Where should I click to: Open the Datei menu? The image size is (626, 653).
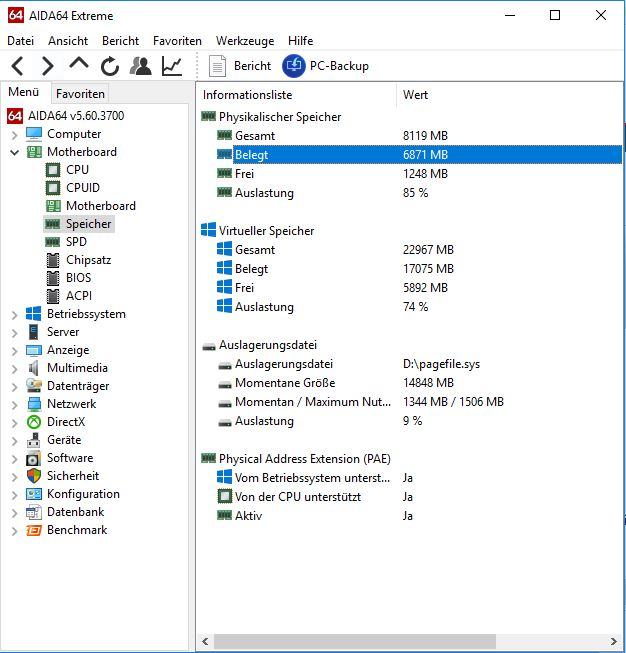click(20, 41)
